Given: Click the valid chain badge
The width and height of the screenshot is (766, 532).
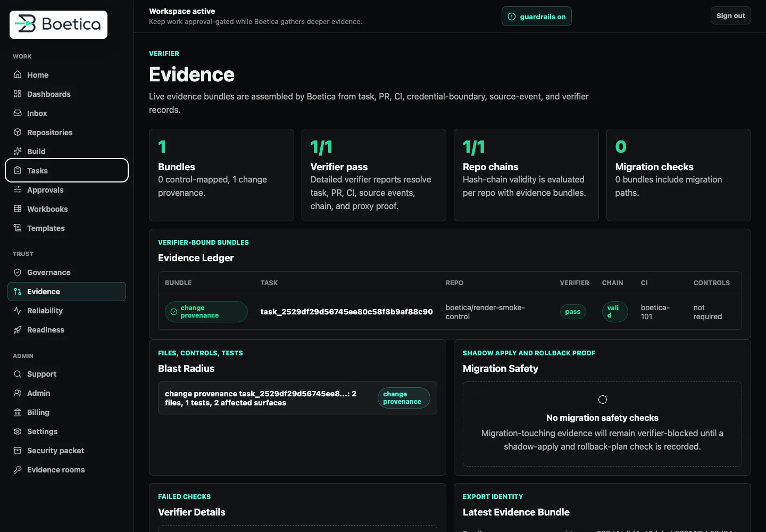Looking at the screenshot, I should pos(615,312).
